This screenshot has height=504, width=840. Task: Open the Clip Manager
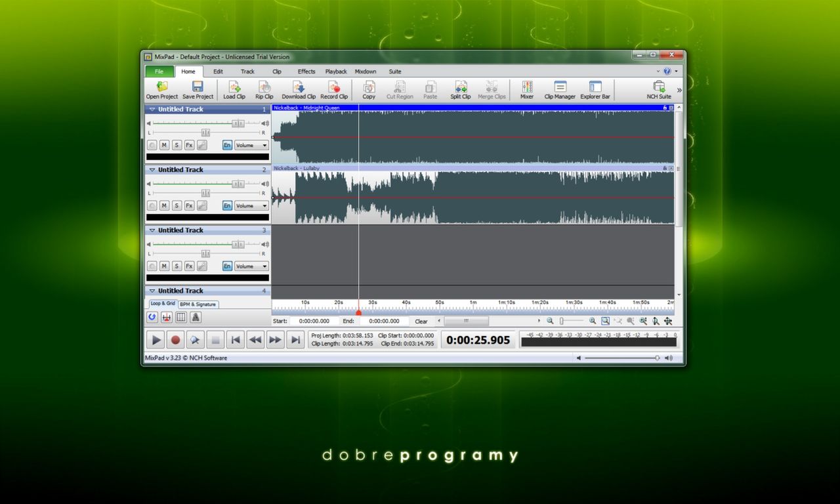click(560, 90)
